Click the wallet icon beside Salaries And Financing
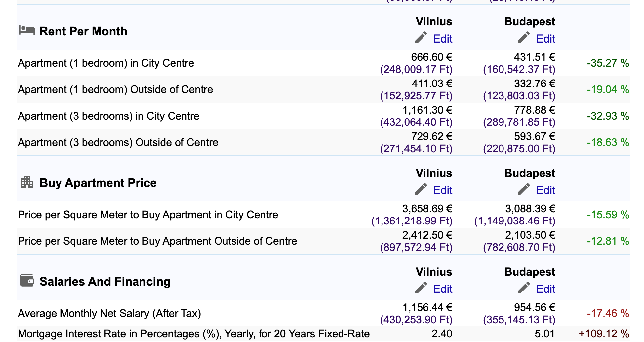Screen dimensions: 644x342 tap(27, 281)
